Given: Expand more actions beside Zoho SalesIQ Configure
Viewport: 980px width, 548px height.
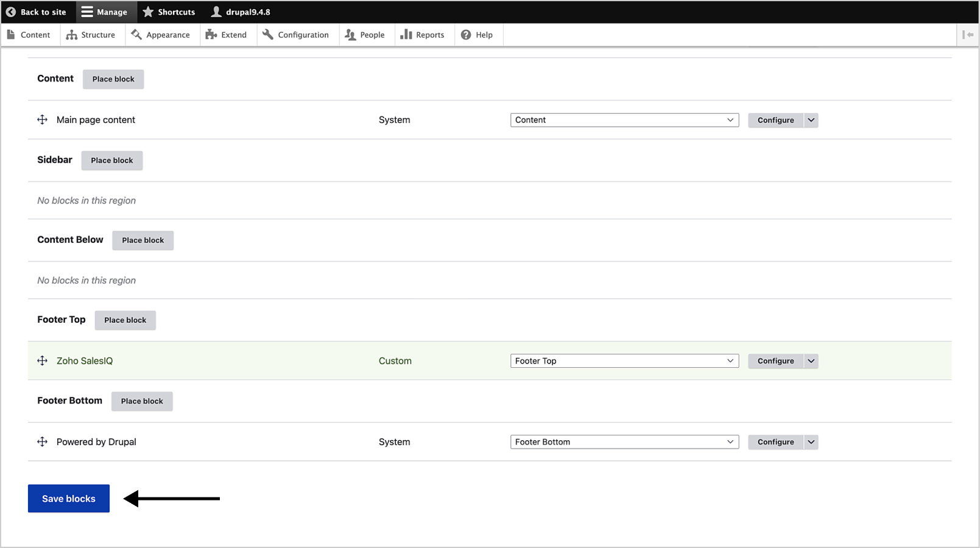Looking at the screenshot, I should (811, 361).
